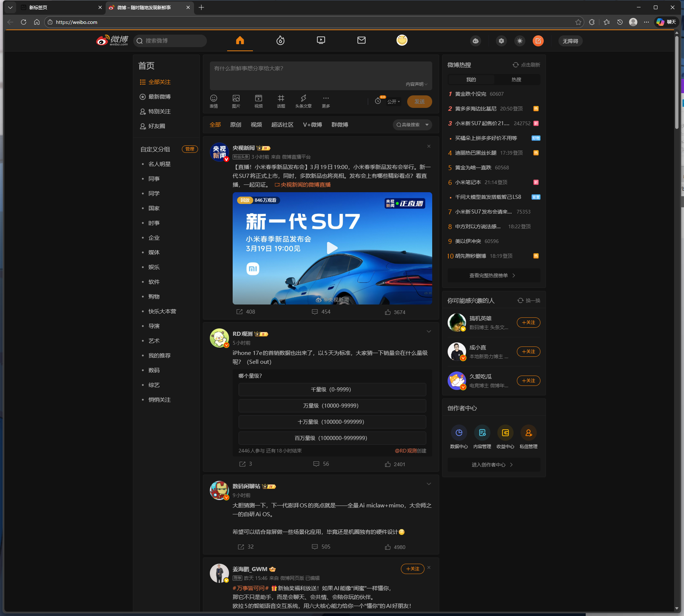The height and width of the screenshot is (616, 684).
Task: Open 头条文章 article editor icon
Action: pyautogui.click(x=303, y=101)
